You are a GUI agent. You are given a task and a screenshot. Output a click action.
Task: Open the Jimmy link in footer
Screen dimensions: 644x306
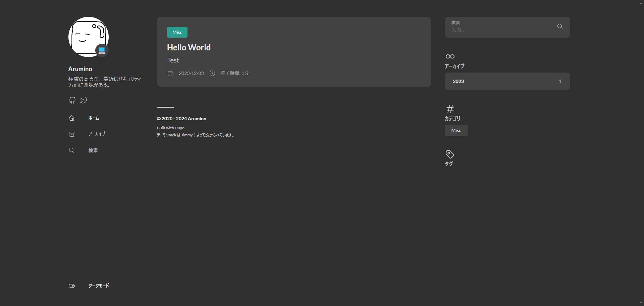point(187,135)
